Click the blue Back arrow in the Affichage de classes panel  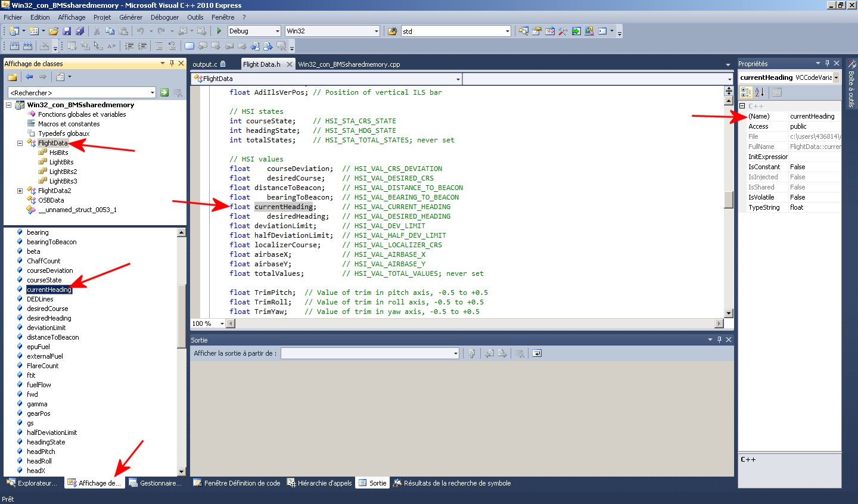tap(29, 77)
